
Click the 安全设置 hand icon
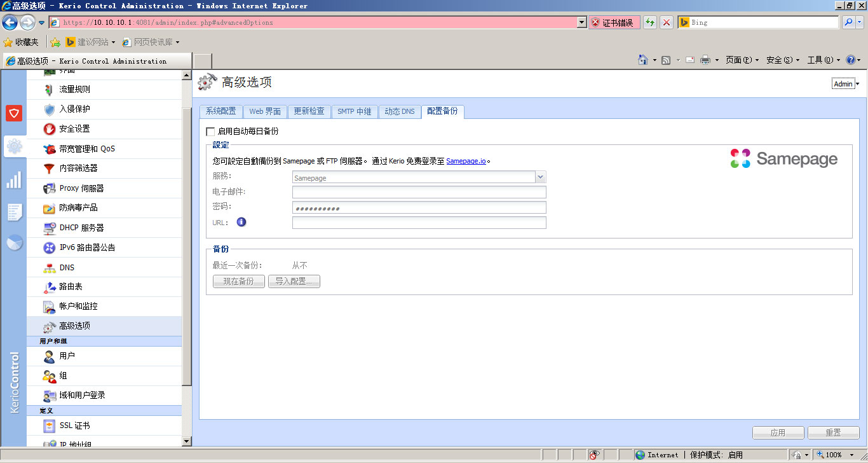coord(49,129)
